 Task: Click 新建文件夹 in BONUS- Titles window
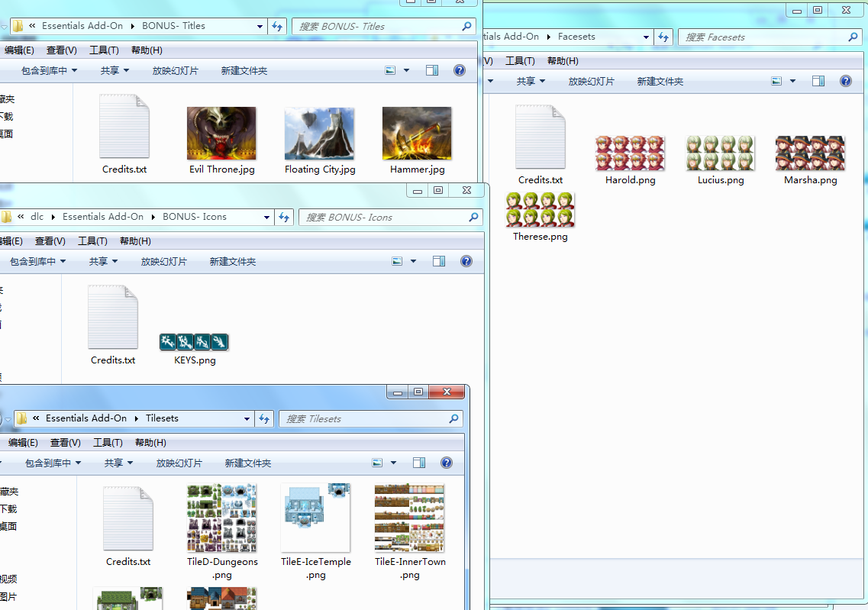[244, 71]
